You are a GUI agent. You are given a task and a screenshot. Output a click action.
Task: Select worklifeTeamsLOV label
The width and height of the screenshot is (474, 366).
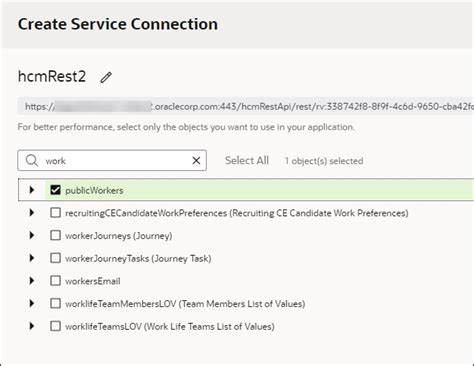pos(170,327)
